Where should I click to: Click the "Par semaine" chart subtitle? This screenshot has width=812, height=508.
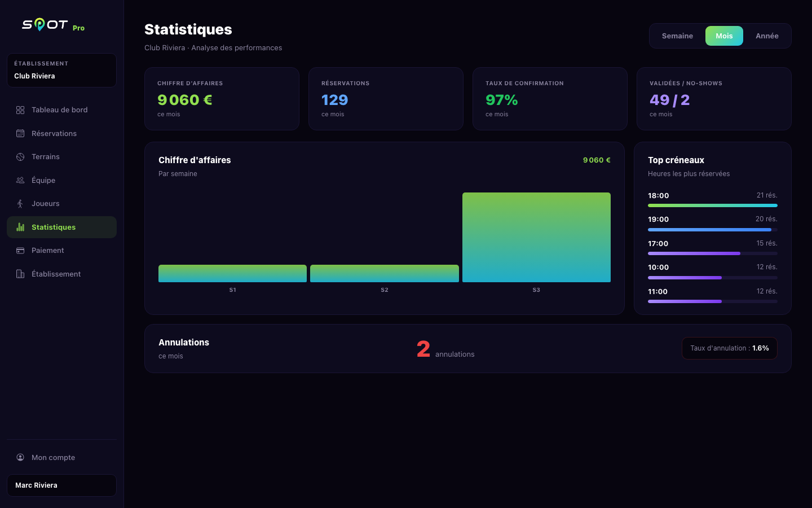(178, 174)
